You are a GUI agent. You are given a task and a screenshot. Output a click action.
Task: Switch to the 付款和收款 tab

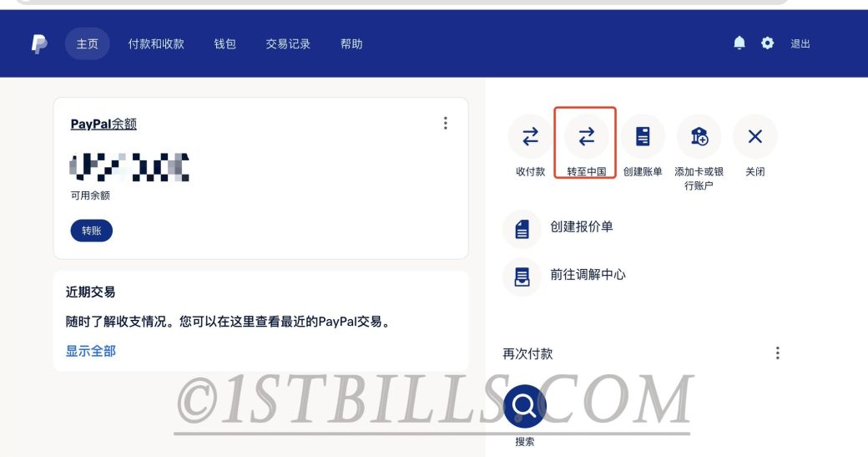coord(156,43)
